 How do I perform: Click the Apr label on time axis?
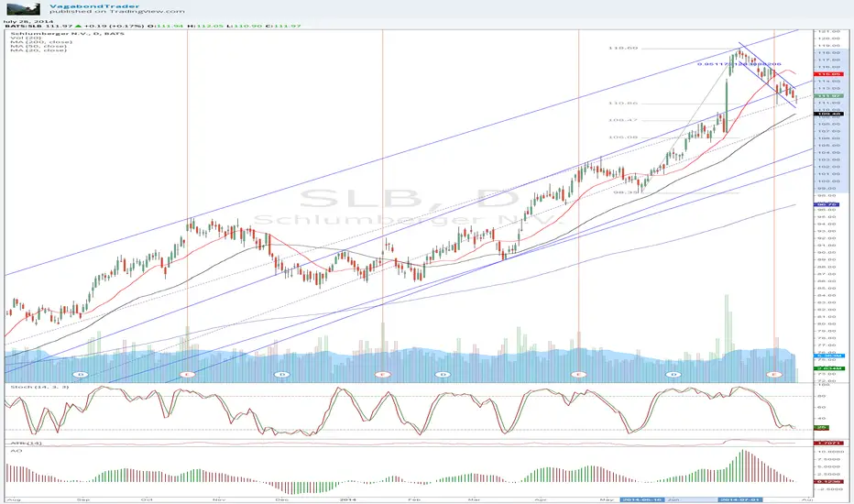[x=541, y=499]
